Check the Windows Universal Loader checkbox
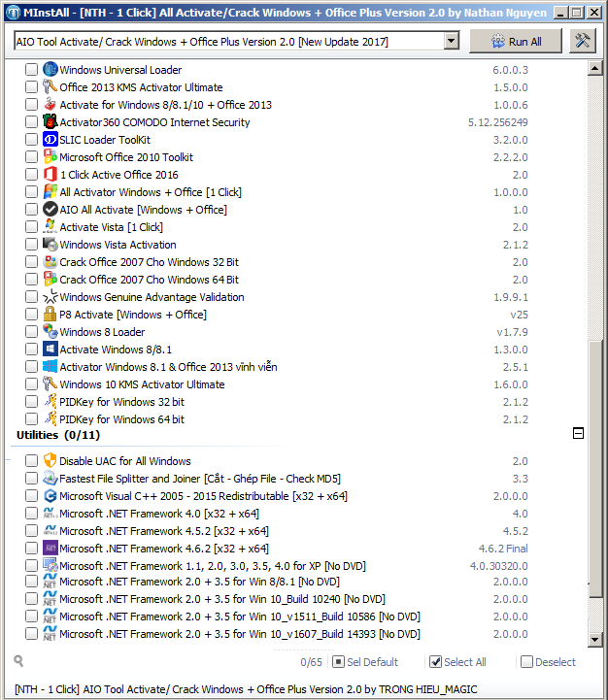The image size is (608, 700). click(31, 70)
